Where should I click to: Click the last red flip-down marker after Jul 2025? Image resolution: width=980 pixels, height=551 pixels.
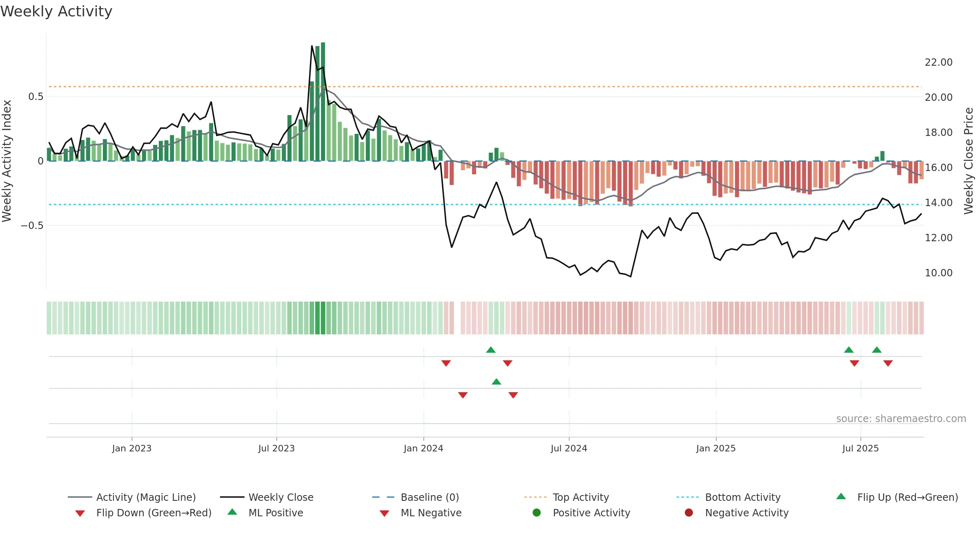(x=888, y=363)
